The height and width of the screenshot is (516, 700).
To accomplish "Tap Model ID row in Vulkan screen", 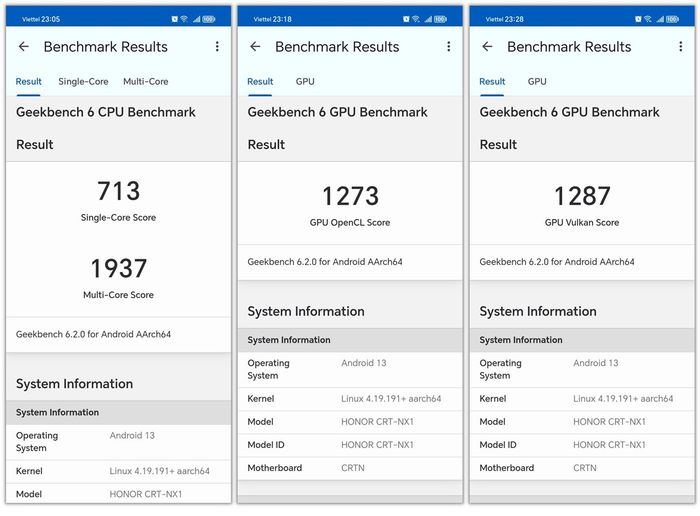I will click(x=582, y=445).
